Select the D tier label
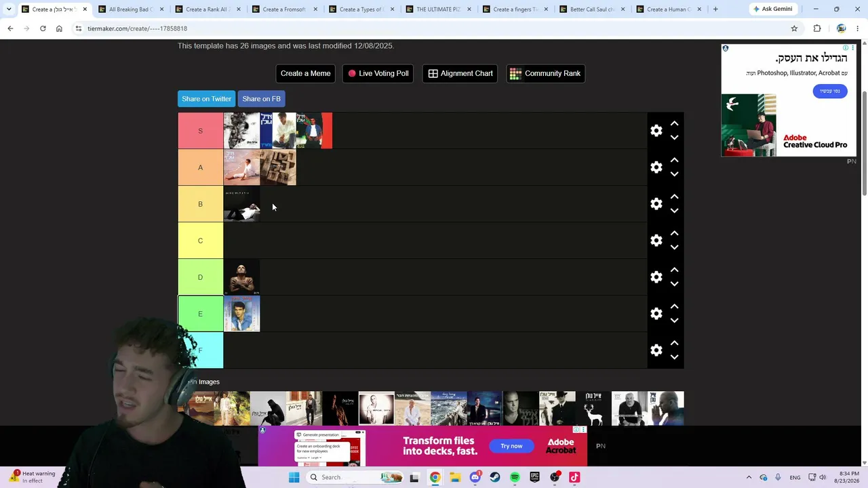This screenshot has width=868, height=488. click(200, 277)
